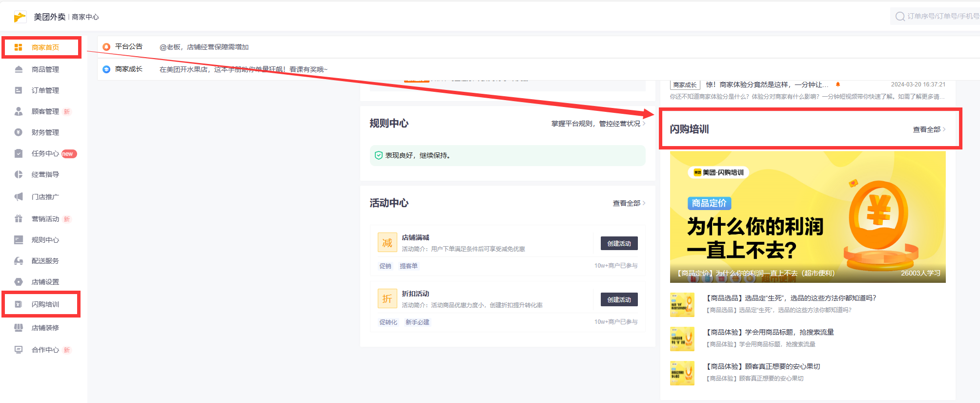Open 学会用商品标题，抢搜索流量 article
Image resolution: width=980 pixels, height=403 pixels.
[x=770, y=332]
